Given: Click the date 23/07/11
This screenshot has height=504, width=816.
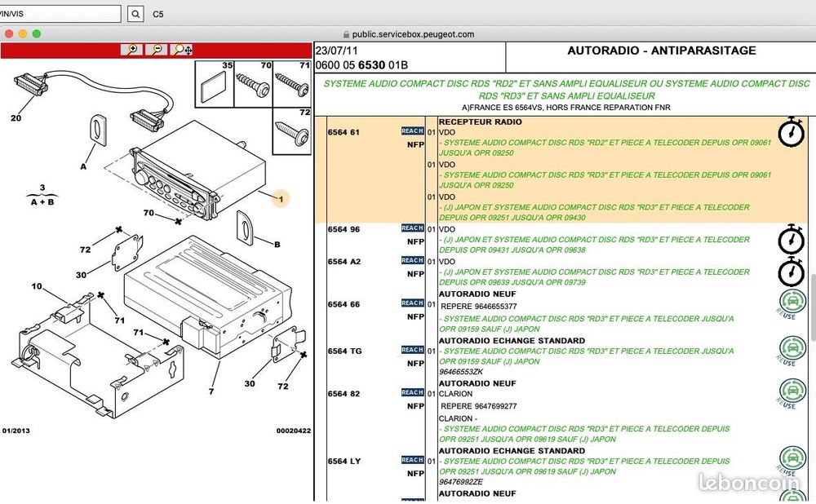Looking at the screenshot, I should (x=337, y=51).
